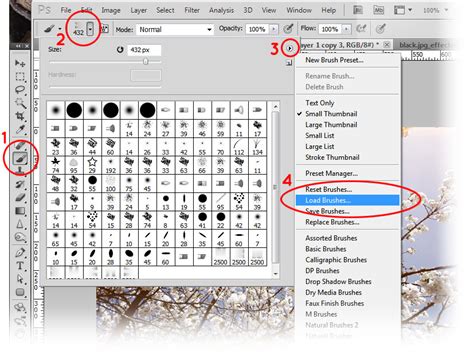Select the Clone Stamp tool
The height and width of the screenshot is (363, 474).
coord(20,171)
